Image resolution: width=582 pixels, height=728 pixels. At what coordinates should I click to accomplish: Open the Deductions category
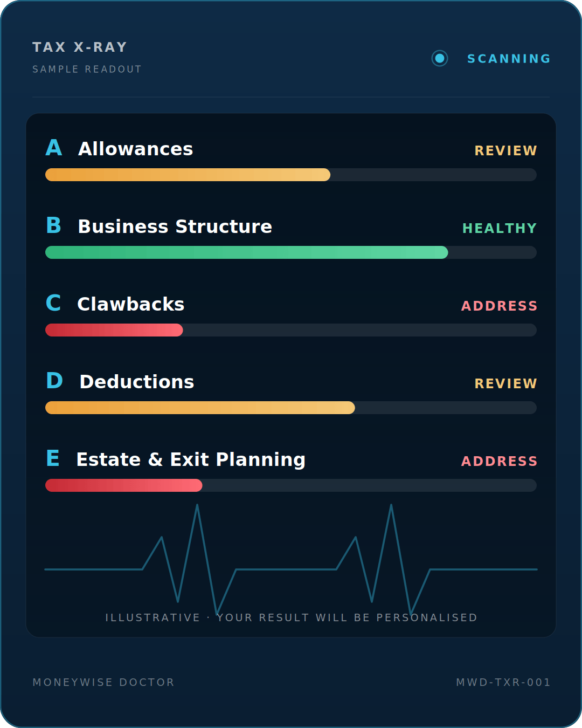coord(137,382)
